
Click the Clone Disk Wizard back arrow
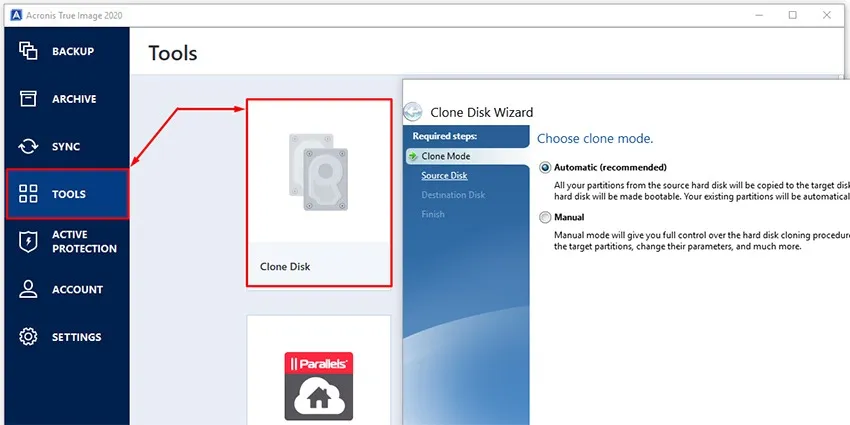tap(413, 112)
